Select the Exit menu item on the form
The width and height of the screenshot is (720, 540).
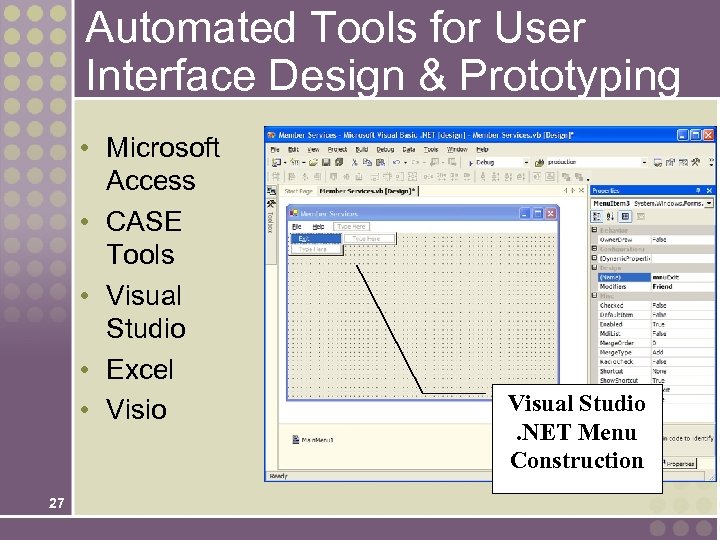coord(316,239)
